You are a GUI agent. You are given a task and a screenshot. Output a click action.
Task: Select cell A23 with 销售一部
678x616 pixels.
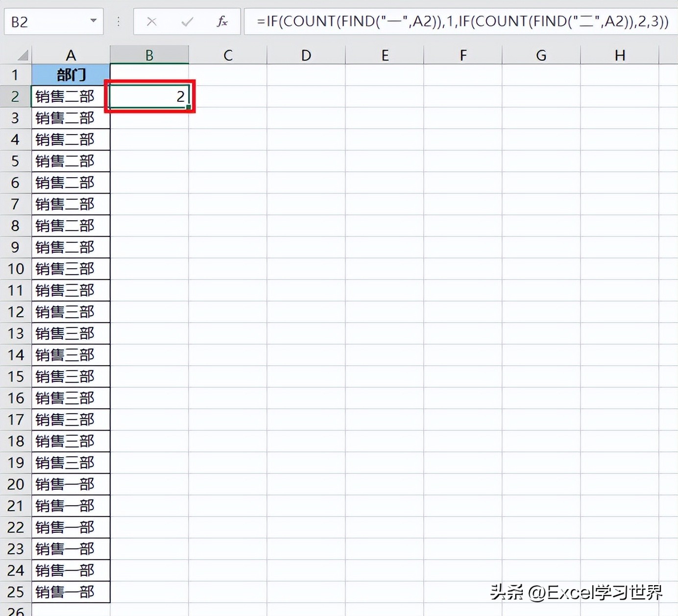coord(71,549)
